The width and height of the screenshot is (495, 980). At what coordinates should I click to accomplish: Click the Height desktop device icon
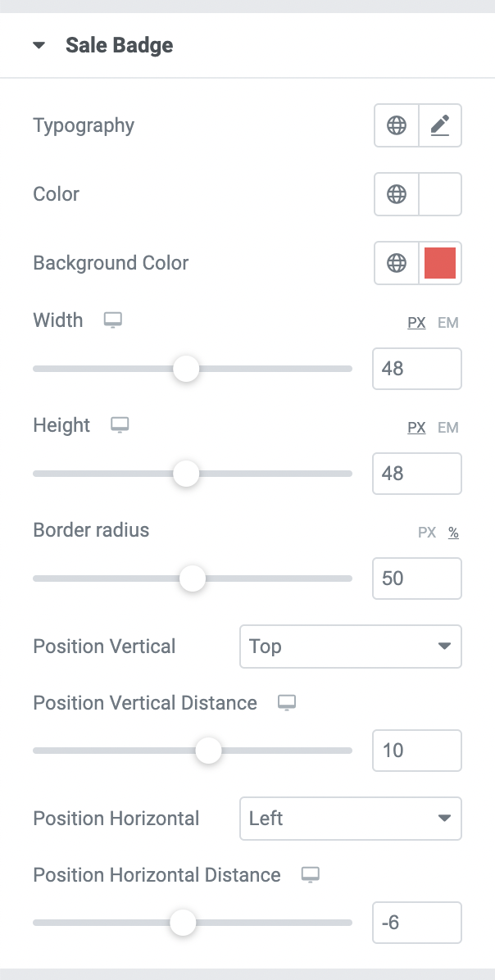click(120, 425)
